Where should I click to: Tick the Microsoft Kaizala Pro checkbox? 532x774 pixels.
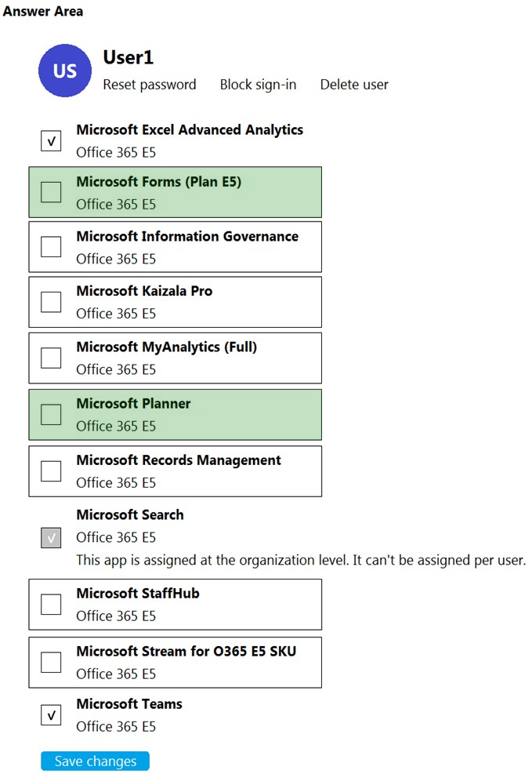(x=51, y=302)
